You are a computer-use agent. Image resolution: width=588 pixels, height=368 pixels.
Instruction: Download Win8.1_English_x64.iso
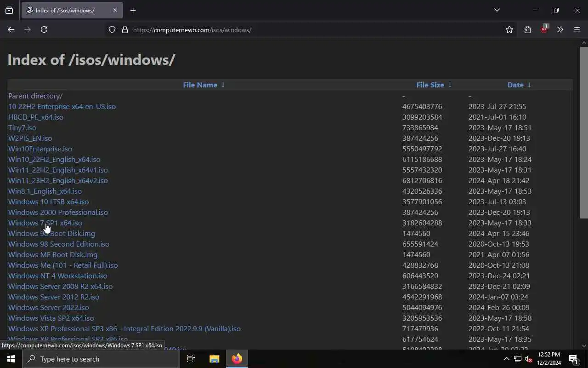click(x=45, y=191)
